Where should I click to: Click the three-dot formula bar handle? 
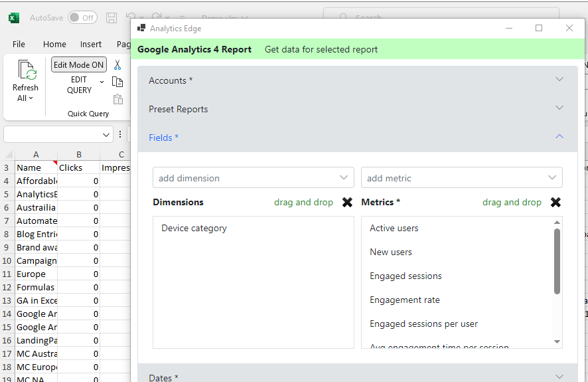point(120,134)
